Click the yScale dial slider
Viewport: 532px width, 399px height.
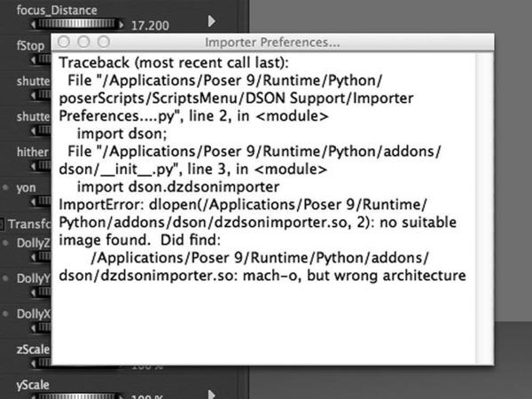click(x=76, y=396)
